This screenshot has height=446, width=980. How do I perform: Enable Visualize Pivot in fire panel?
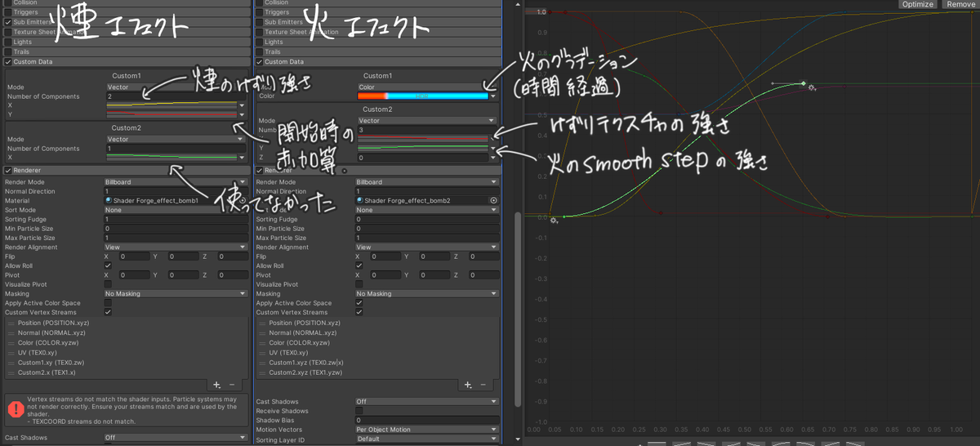click(359, 284)
